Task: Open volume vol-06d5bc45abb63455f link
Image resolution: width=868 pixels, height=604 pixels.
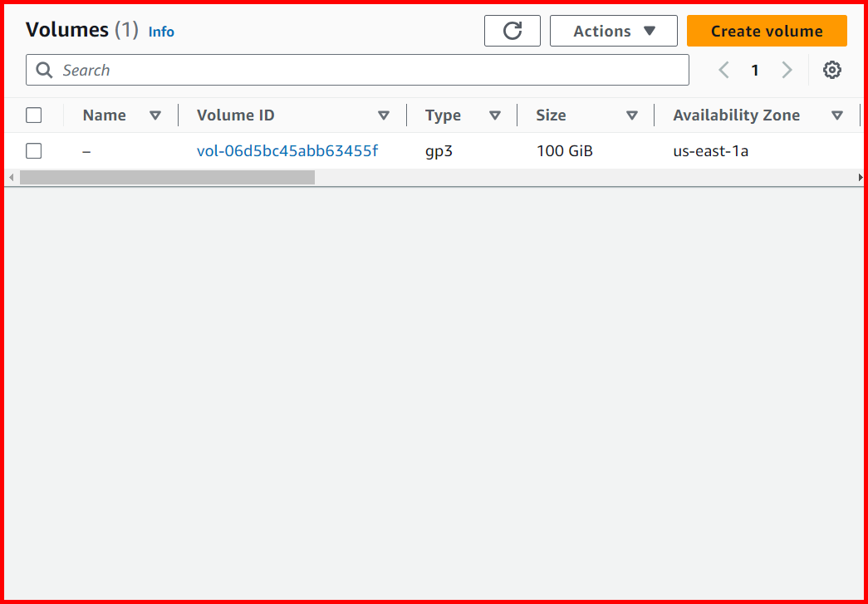Action: point(287,150)
